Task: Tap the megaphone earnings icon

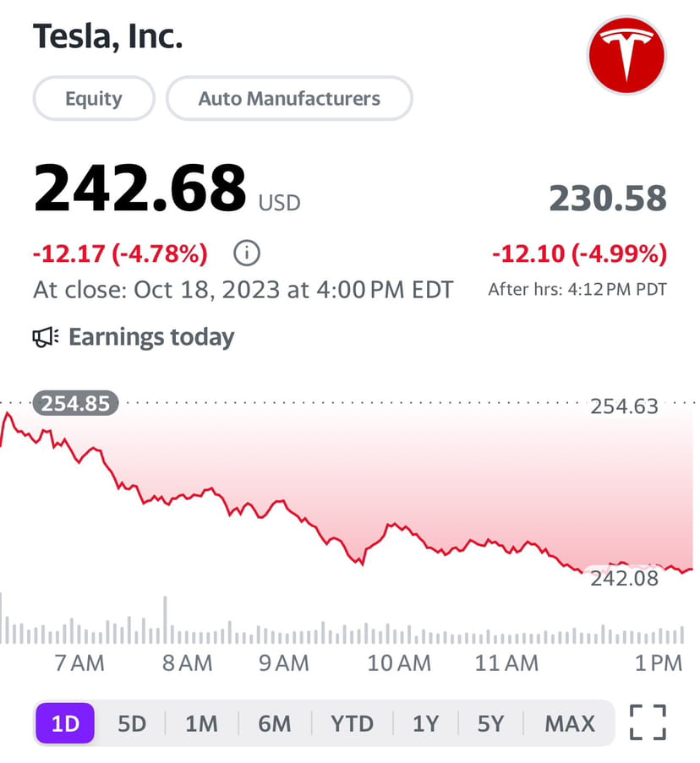Action: 46,337
